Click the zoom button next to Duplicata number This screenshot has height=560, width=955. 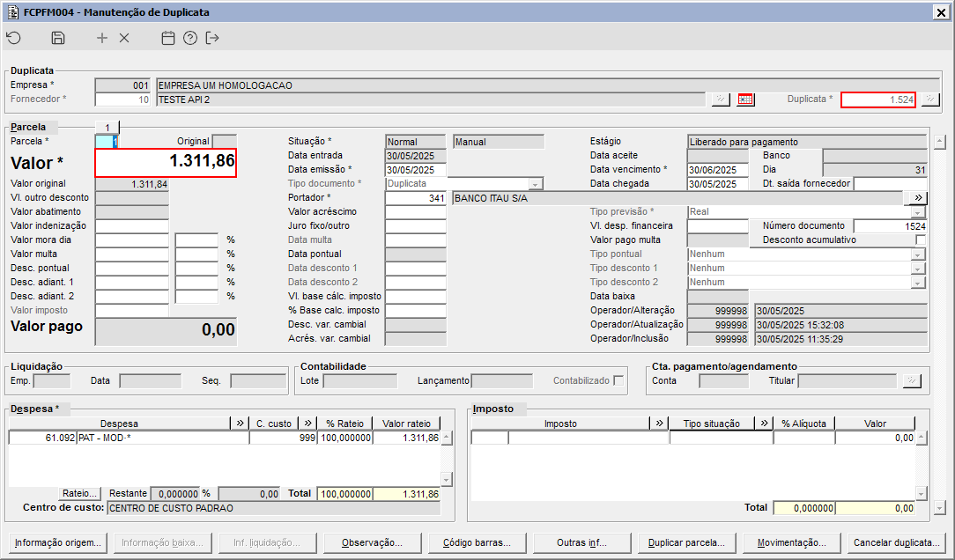coord(930,99)
